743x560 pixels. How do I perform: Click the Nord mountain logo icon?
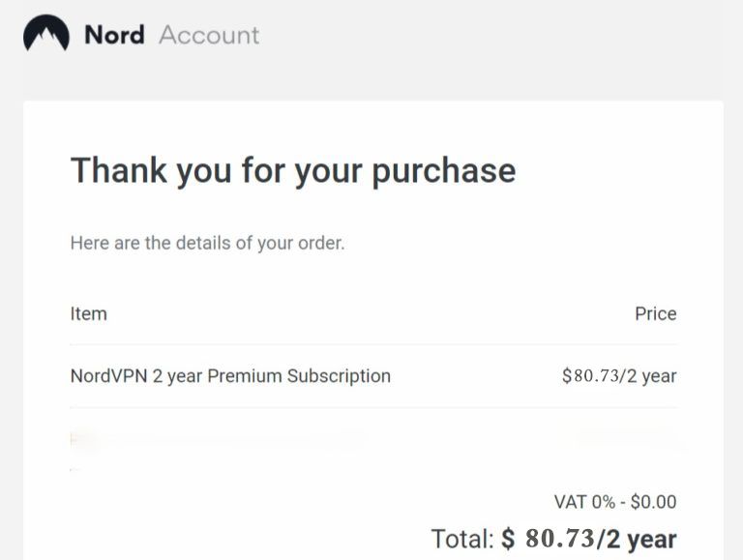coord(46,35)
